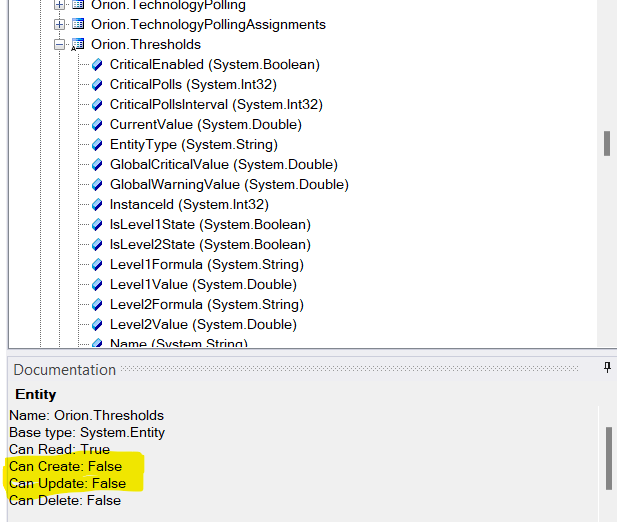Click the 'Base type: System.Entity' line
617x522 pixels.
coord(87,432)
